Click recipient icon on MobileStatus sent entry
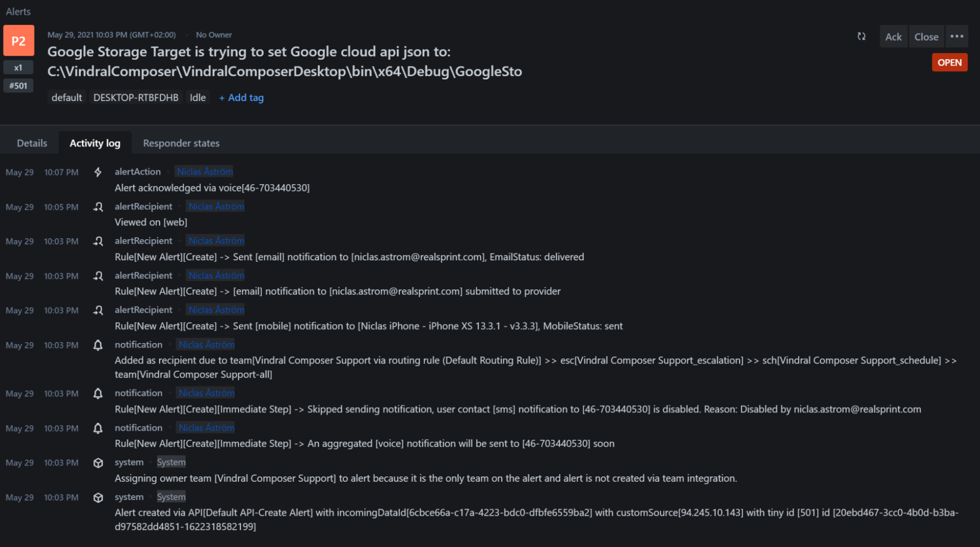Image resolution: width=980 pixels, height=547 pixels. coord(98,310)
